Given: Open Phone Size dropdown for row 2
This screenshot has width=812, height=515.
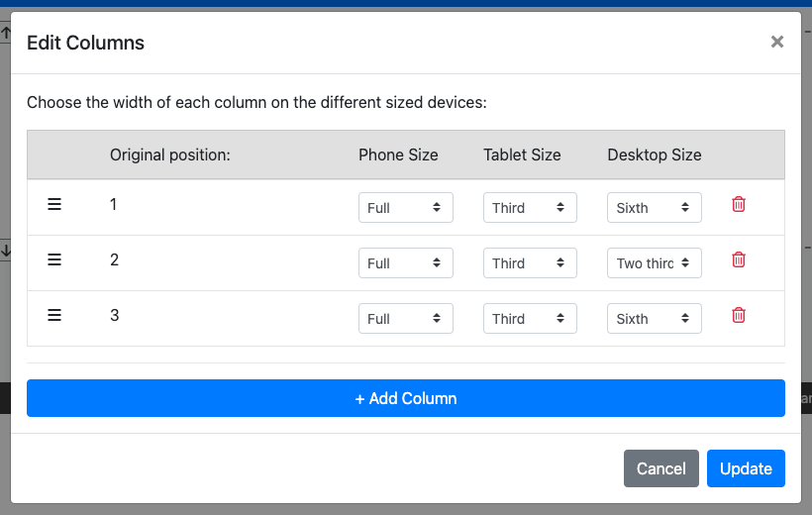Looking at the screenshot, I should click(x=405, y=263).
